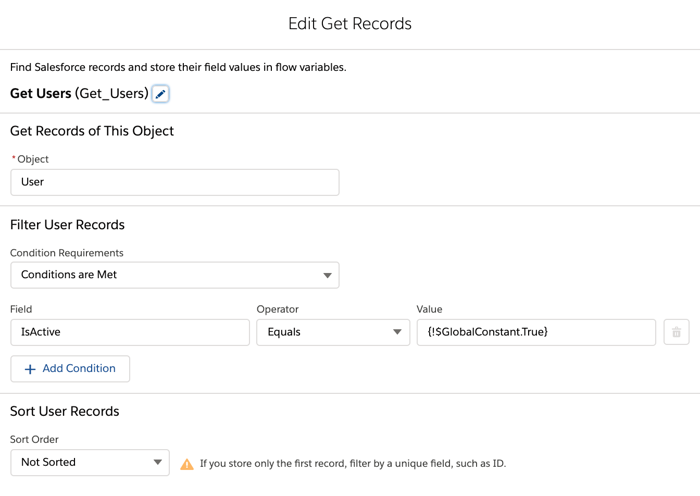Click the Sort Order label
Viewport: 700px width, 496px height.
pos(34,440)
